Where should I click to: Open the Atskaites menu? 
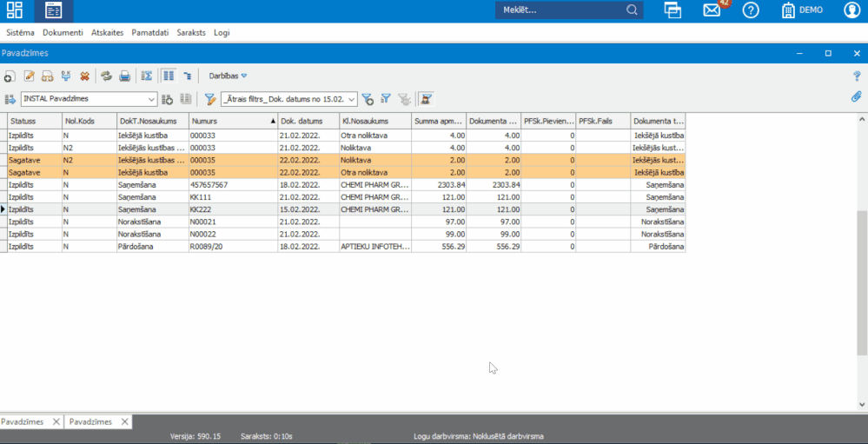click(107, 32)
